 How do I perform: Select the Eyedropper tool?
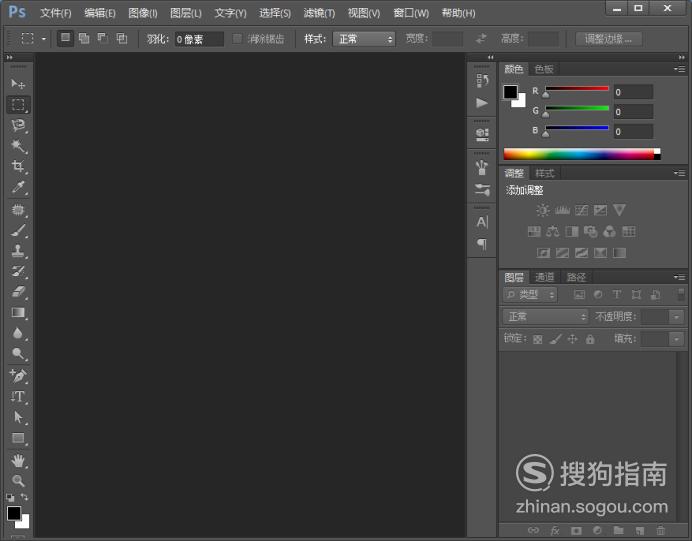click(18, 187)
